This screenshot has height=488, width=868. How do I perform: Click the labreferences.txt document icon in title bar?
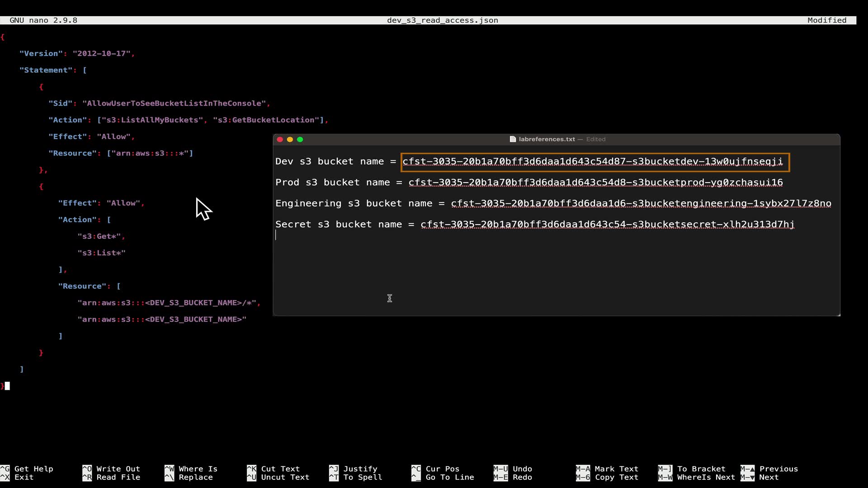tap(513, 139)
